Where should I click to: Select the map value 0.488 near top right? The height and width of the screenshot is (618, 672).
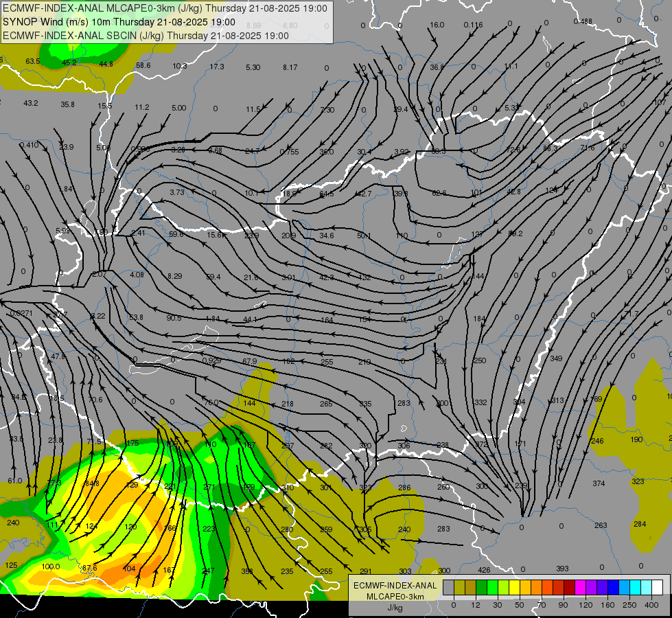[583, 21]
